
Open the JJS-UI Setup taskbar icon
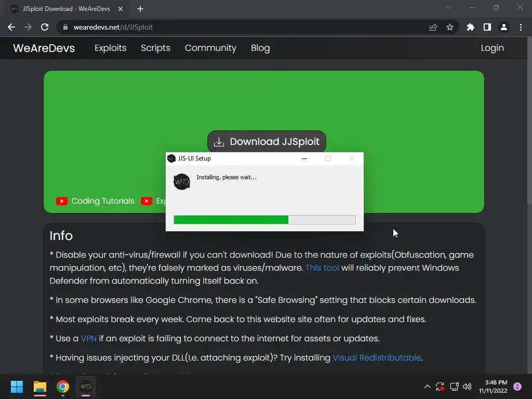click(x=86, y=387)
